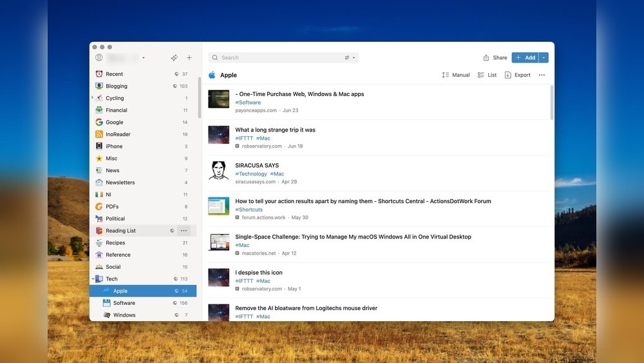Click the iPhone collection icon
Viewport: 644px width, 363px height.
[x=99, y=146]
